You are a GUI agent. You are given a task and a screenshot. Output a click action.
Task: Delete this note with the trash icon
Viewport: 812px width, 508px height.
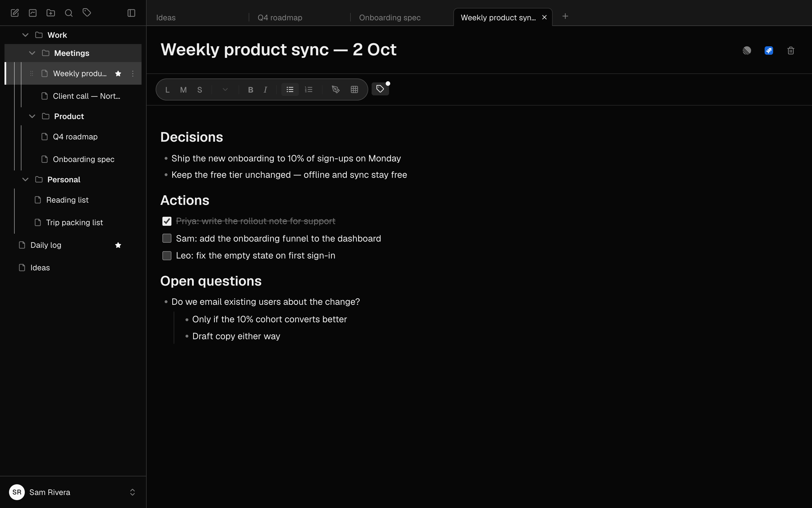coord(791,51)
